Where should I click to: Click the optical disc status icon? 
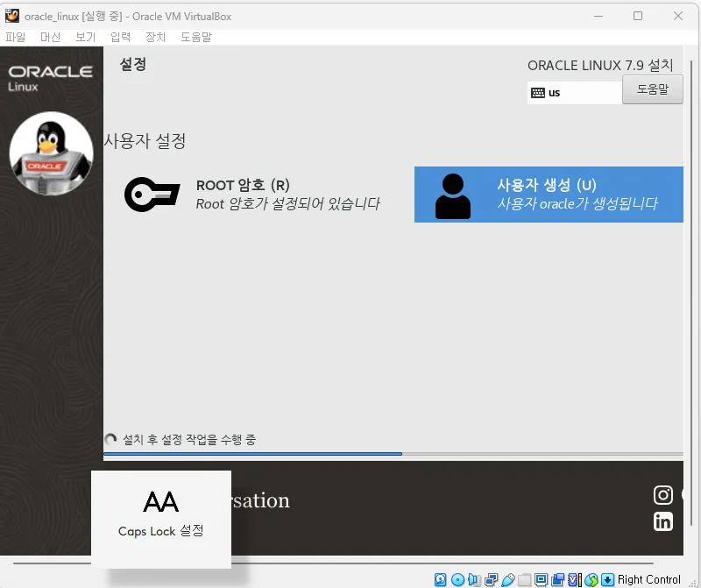point(457,580)
